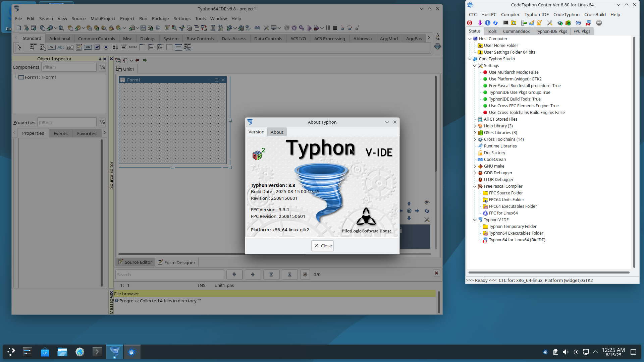
Task: Collapse the FreePascal Compiler node
Action: tap(475, 186)
